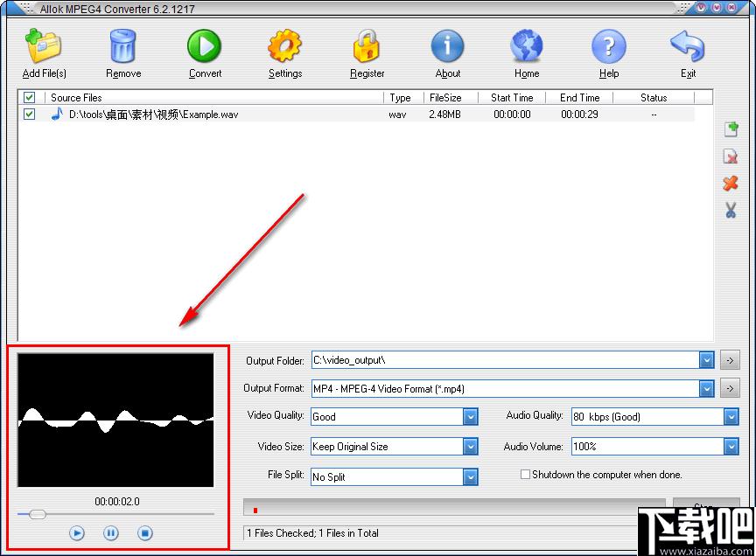Open Settings via the gear icon

point(284,45)
